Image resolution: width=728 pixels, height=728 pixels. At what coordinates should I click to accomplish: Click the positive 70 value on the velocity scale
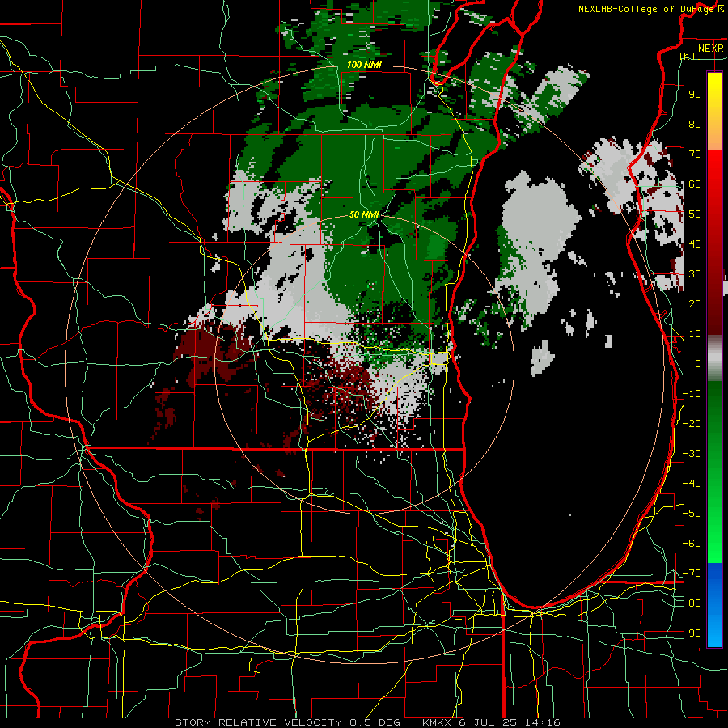coord(695,154)
